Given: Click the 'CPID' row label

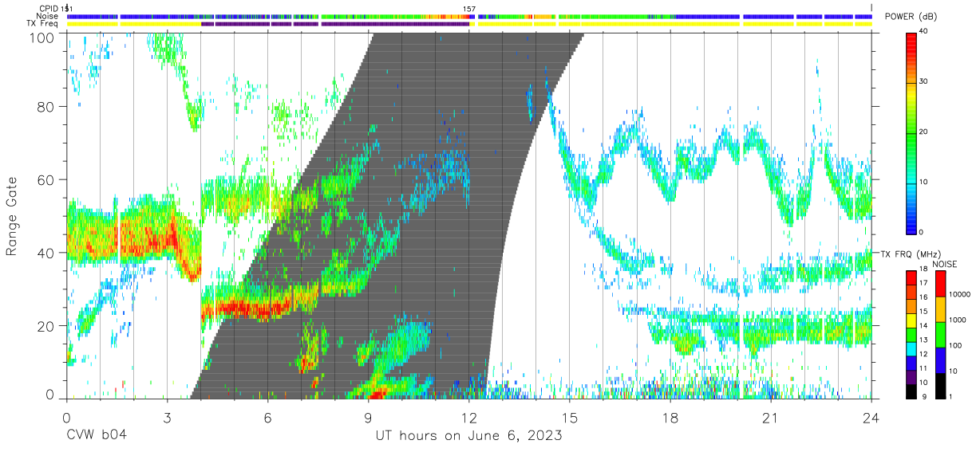Looking at the screenshot, I should pos(49,8).
